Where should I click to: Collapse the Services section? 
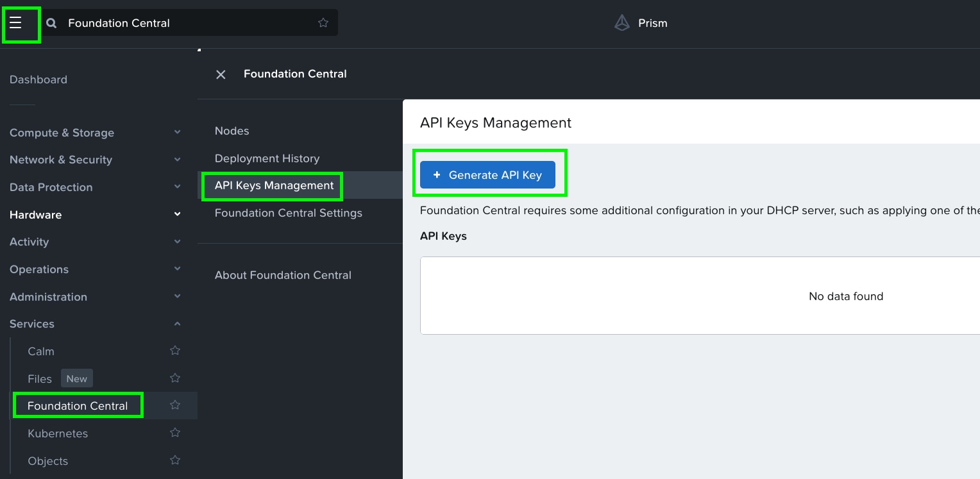click(x=177, y=324)
